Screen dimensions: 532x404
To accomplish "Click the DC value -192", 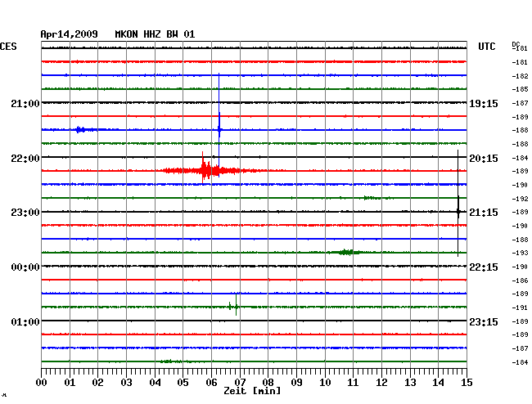I will (x=520, y=199).
